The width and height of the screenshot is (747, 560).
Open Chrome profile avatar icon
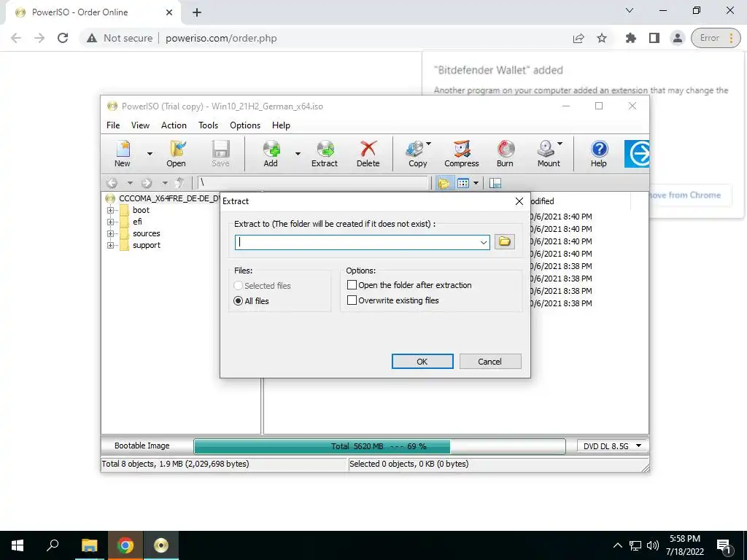[678, 38]
